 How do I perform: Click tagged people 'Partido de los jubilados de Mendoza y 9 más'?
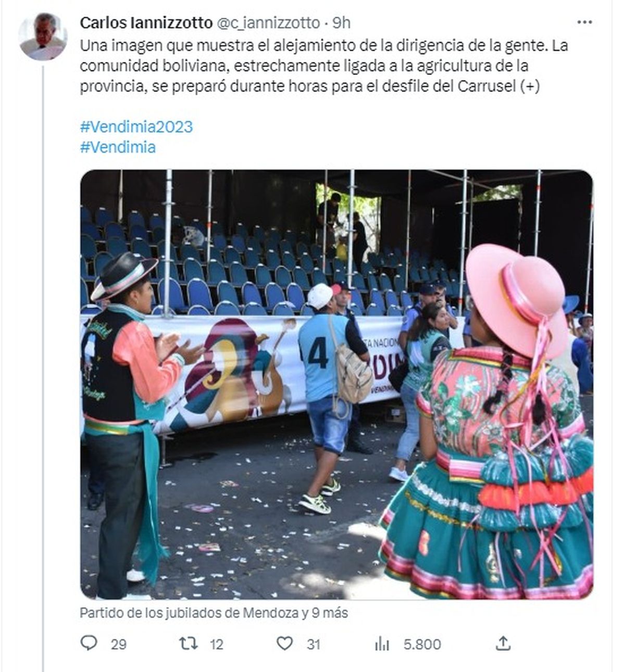point(214,613)
